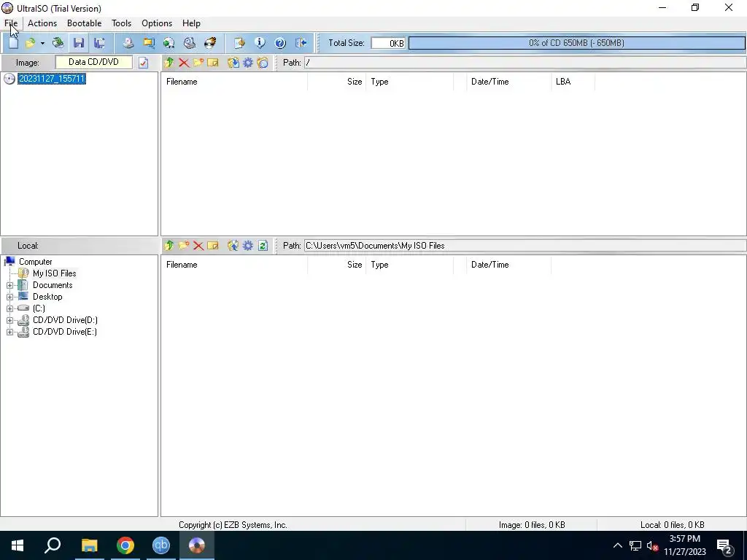Open the Actions menu
This screenshot has width=747, height=560.
pyautogui.click(x=42, y=23)
